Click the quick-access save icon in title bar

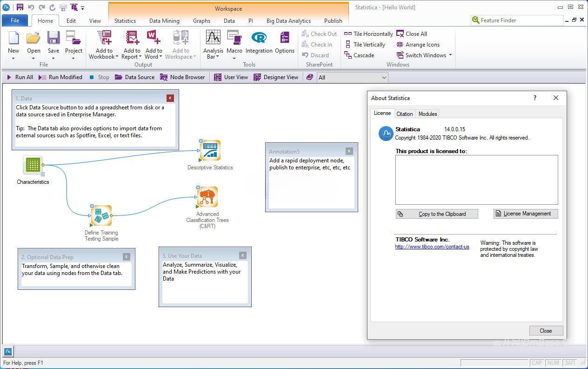click(x=20, y=7)
